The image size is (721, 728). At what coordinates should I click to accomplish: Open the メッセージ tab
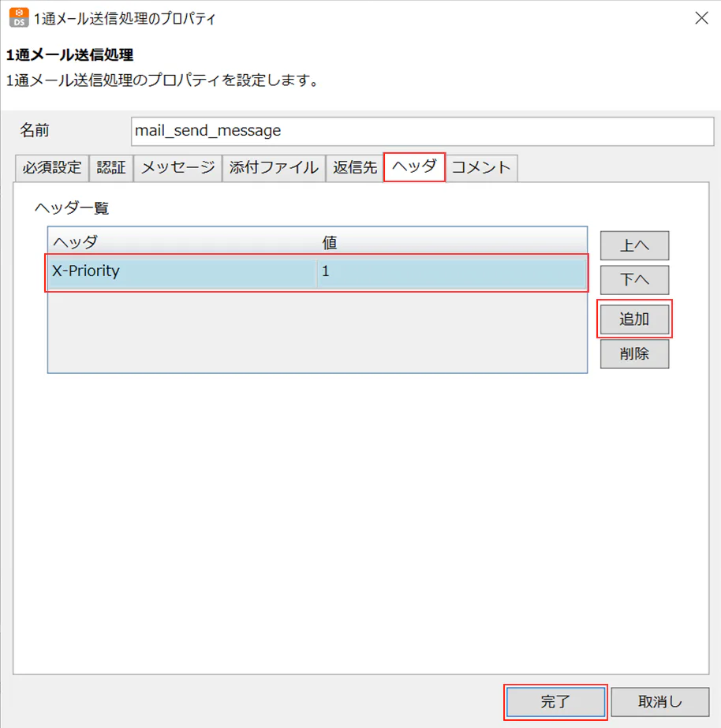pyautogui.click(x=177, y=167)
